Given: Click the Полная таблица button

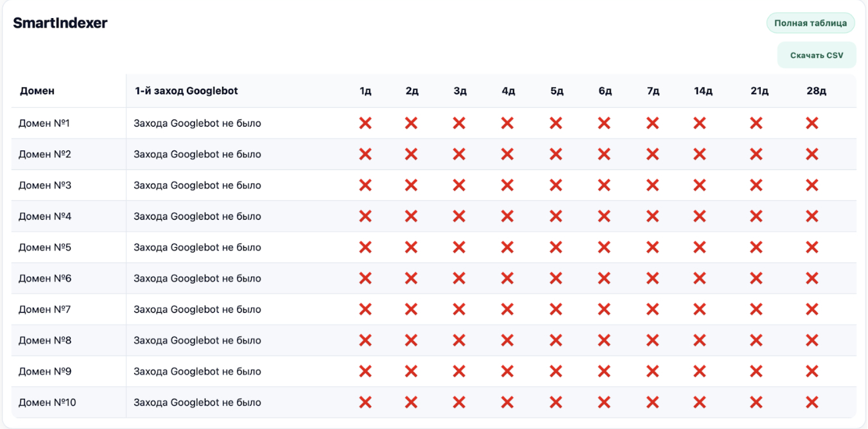Looking at the screenshot, I should tap(810, 23).
